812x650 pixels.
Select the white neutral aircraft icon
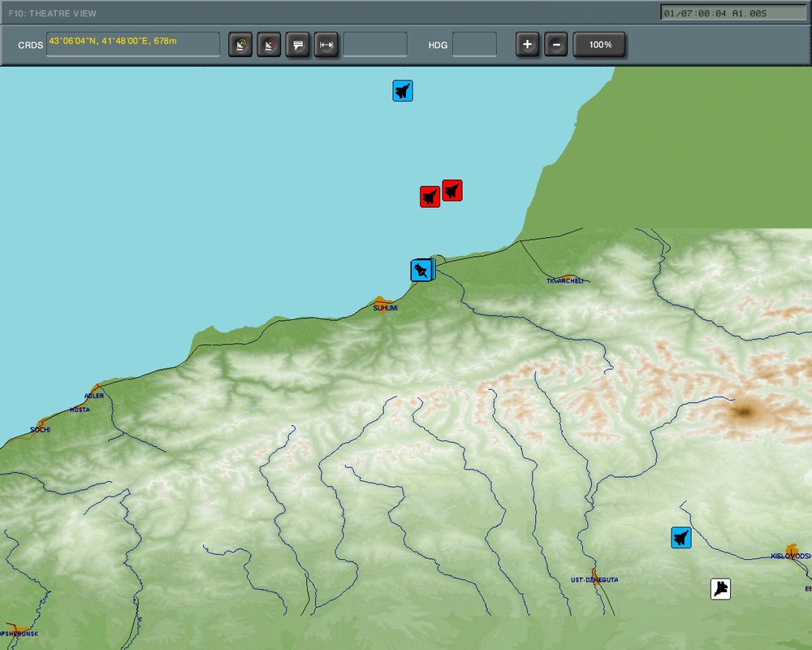coord(720,589)
